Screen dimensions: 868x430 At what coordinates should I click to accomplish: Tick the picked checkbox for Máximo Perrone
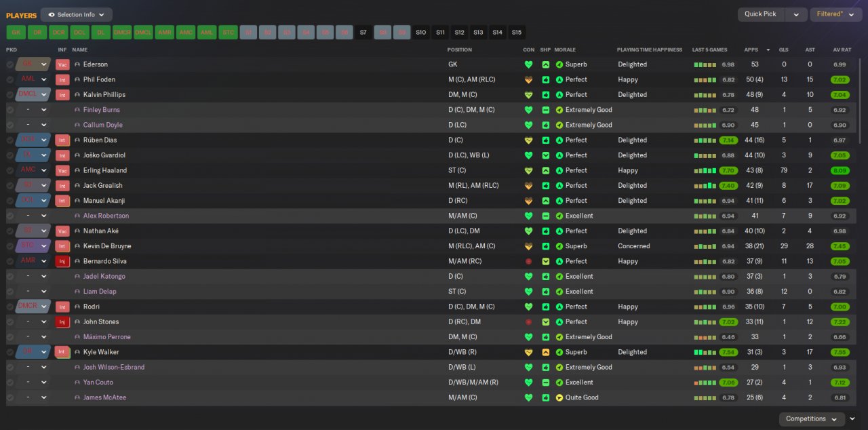pos(10,337)
